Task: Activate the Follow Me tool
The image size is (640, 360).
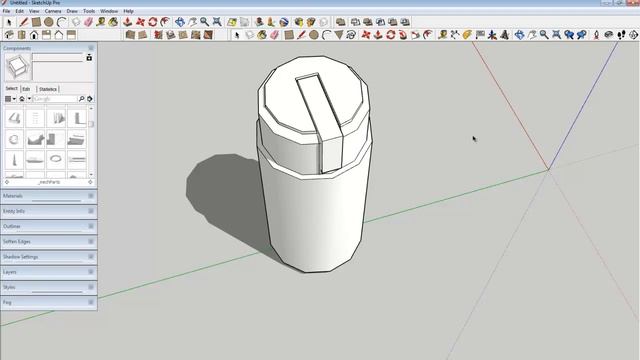Action: (403, 35)
